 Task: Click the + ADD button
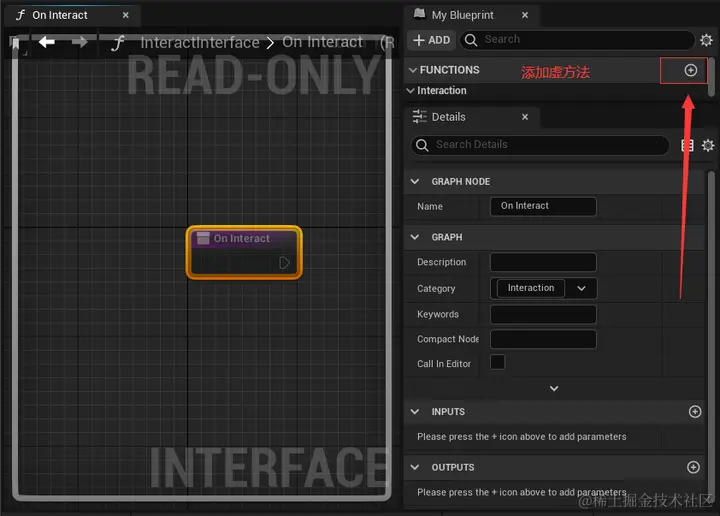[432, 40]
